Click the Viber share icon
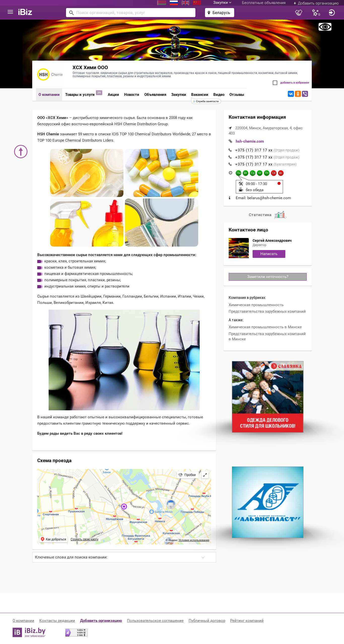Screen dimensions: 344x644 point(305,94)
